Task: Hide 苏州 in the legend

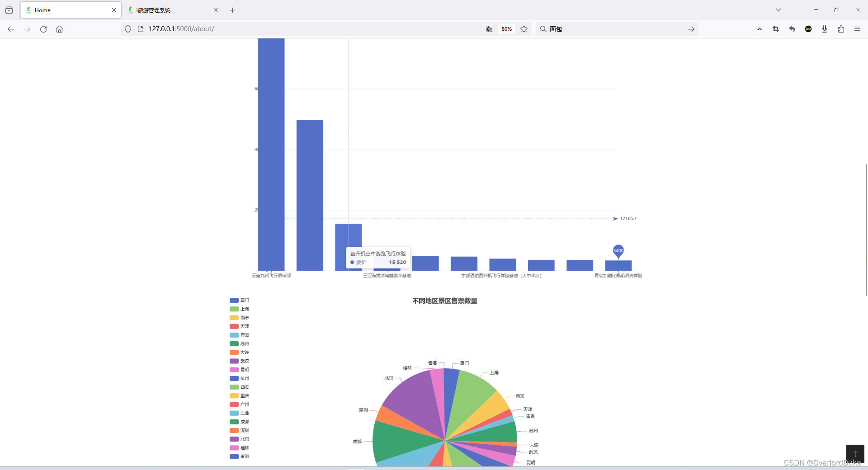Action: [x=239, y=344]
